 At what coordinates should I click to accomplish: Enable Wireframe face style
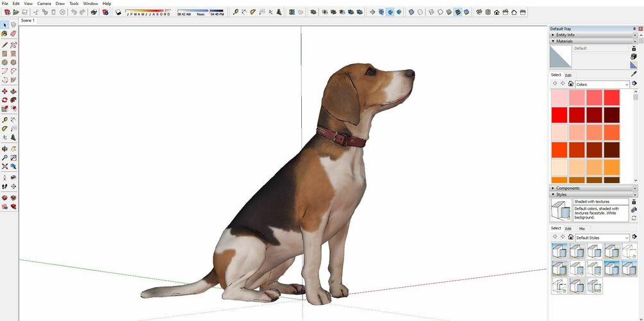point(431,12)
